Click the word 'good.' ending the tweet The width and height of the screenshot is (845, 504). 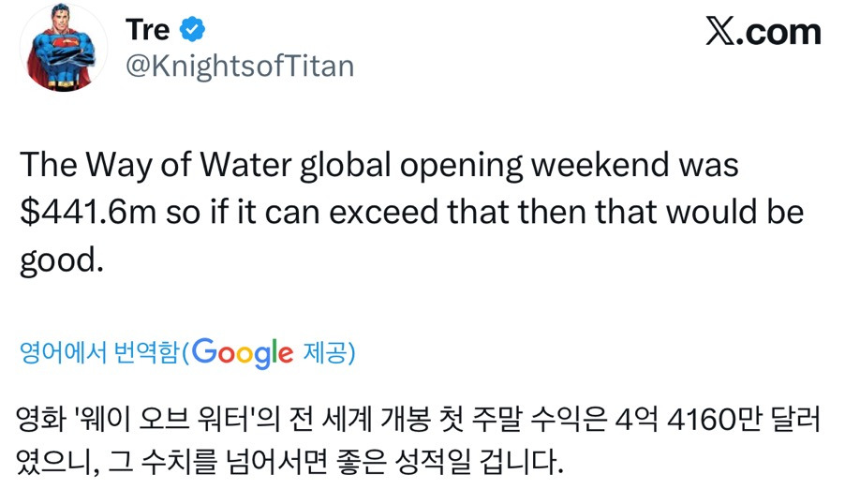(61, 259)
